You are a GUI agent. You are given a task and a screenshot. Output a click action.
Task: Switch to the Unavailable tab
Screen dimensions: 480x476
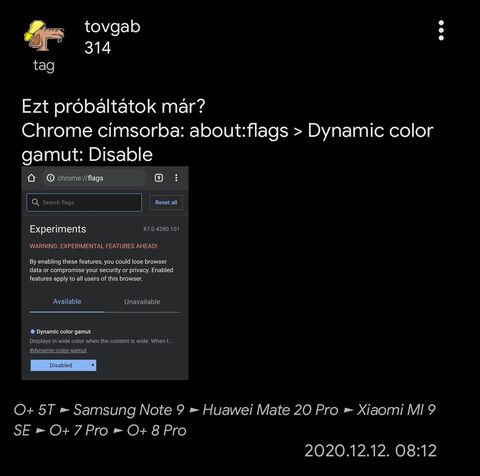142,302
